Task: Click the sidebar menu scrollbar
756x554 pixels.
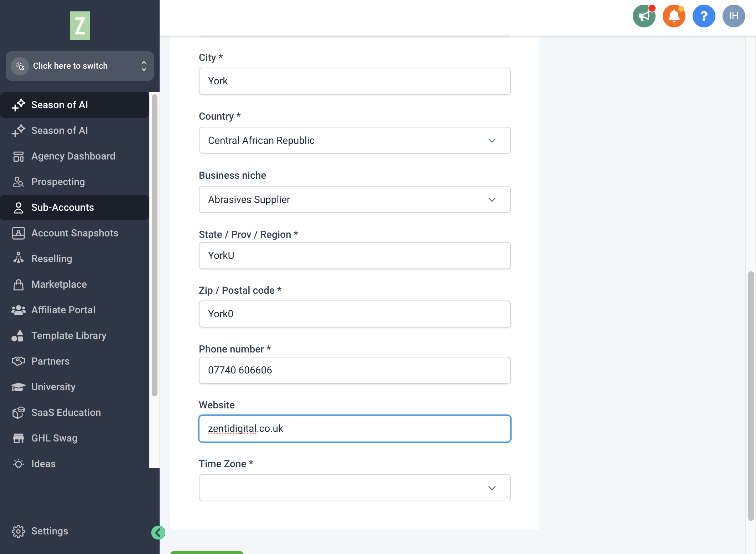Action: pos(154,245)
